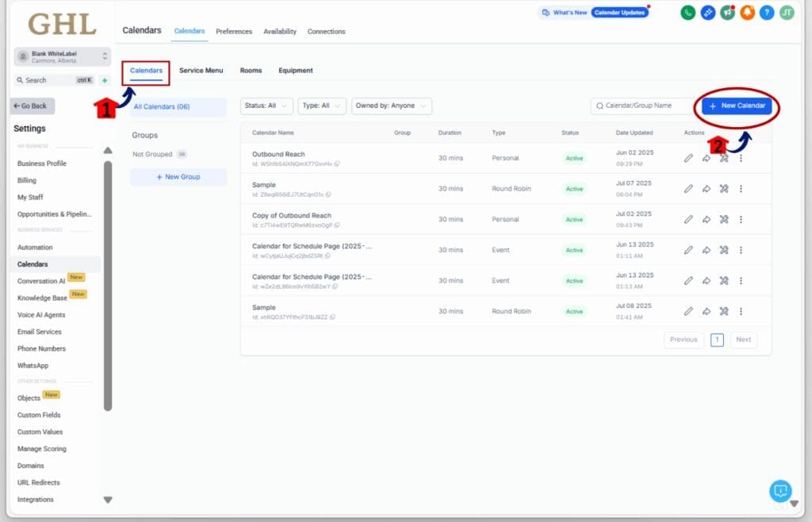Click the Calendar/Group Name search field
This screenshot has width=812, height=522.
642,106
